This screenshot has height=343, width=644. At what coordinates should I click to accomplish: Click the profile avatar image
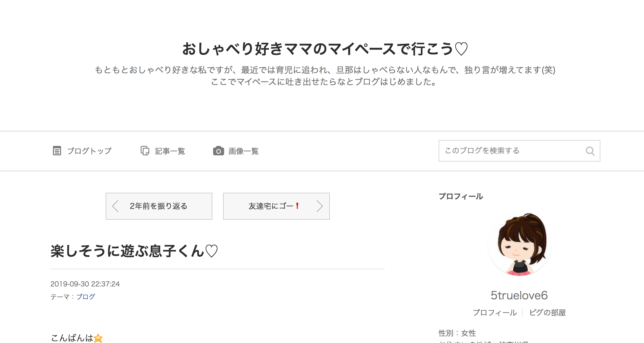coord(519,244)
